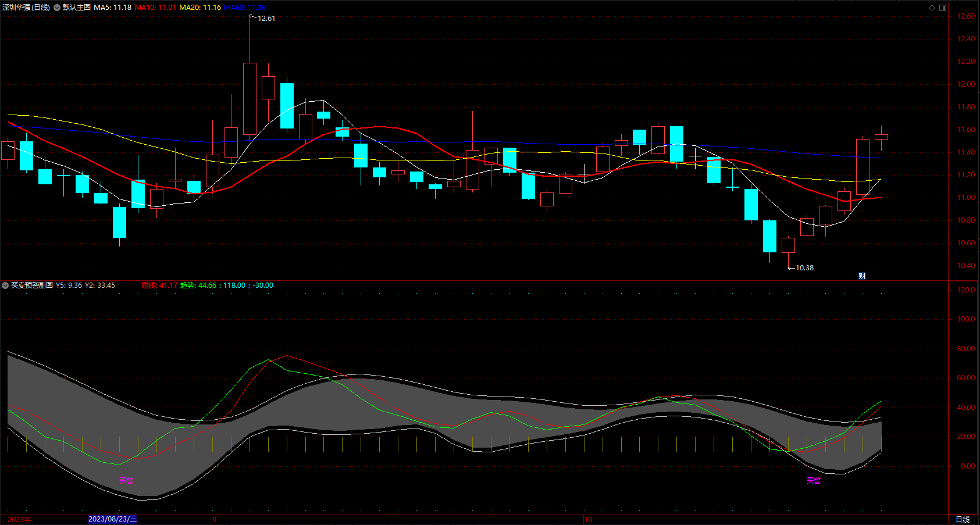This screenshot has height=525, width=980.
Task: Click the -30.00 indicator value
Action: 263,285
